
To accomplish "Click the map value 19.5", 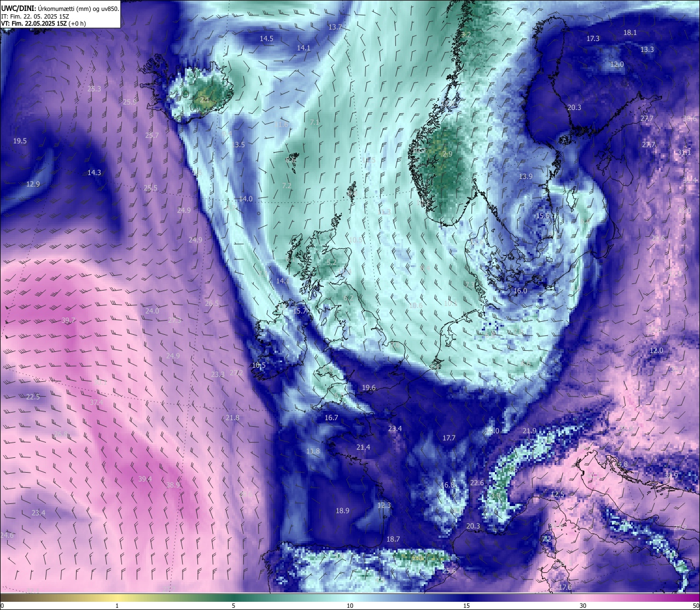I will point(20,141).
